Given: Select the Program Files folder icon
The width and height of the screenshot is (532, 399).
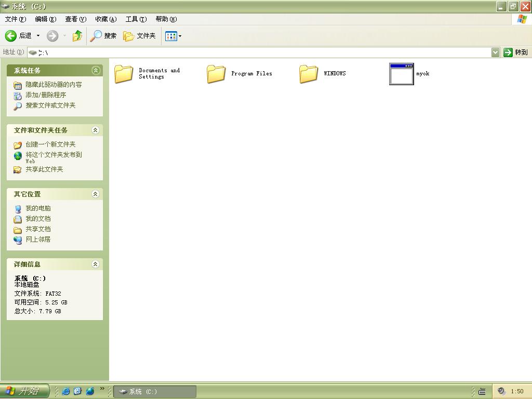Looking at the screenshot, I should click(x=216, y=74).
